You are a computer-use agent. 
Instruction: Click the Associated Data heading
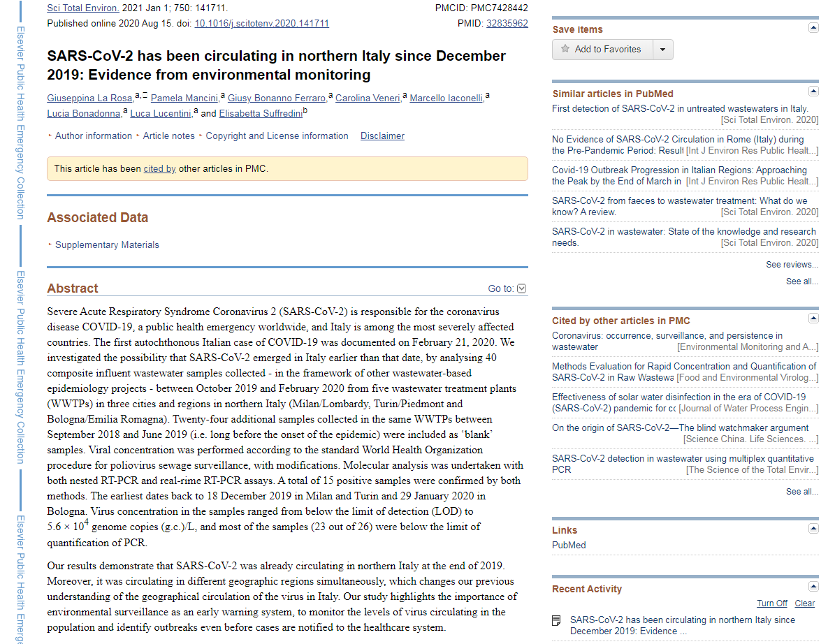click(x=97, y=217)
